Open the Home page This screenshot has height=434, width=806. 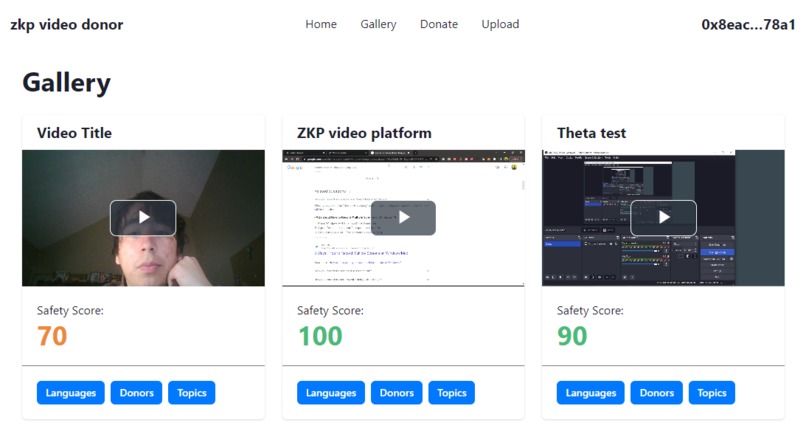[x=321, y=24]
